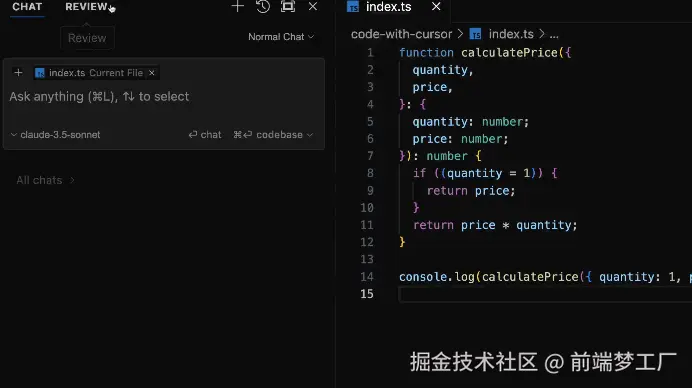Click line number 8 in gutter
Viewport: 692px width, 388px height.
[370, 173]
